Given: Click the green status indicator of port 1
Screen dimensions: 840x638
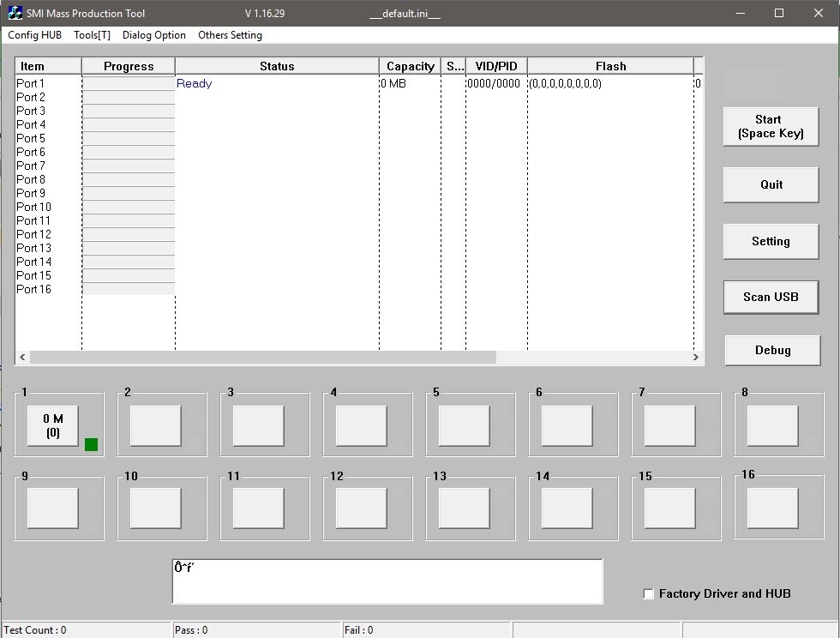Looking at the screenshot, I should [91, 444].
